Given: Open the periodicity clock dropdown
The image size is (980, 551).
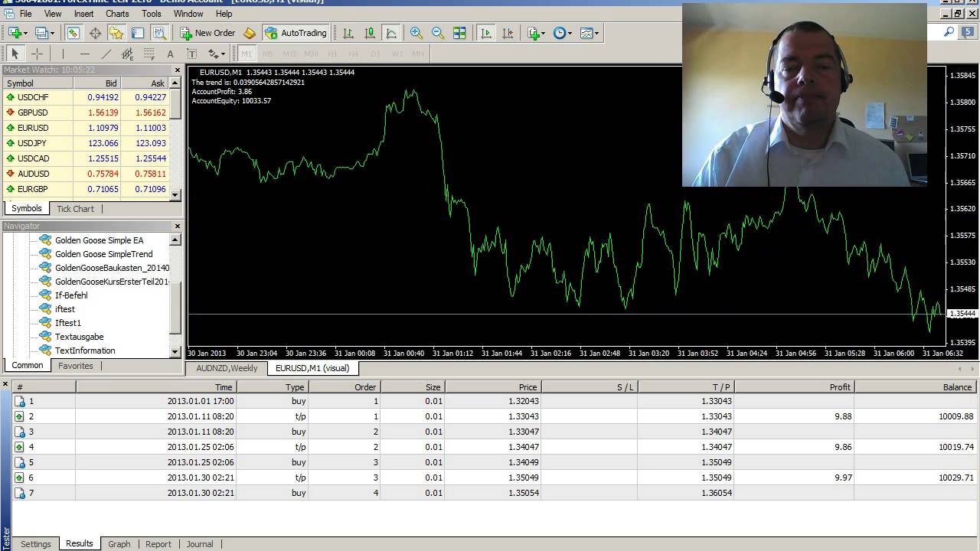Looking at the screenshot, I should [x=563, y=33].
